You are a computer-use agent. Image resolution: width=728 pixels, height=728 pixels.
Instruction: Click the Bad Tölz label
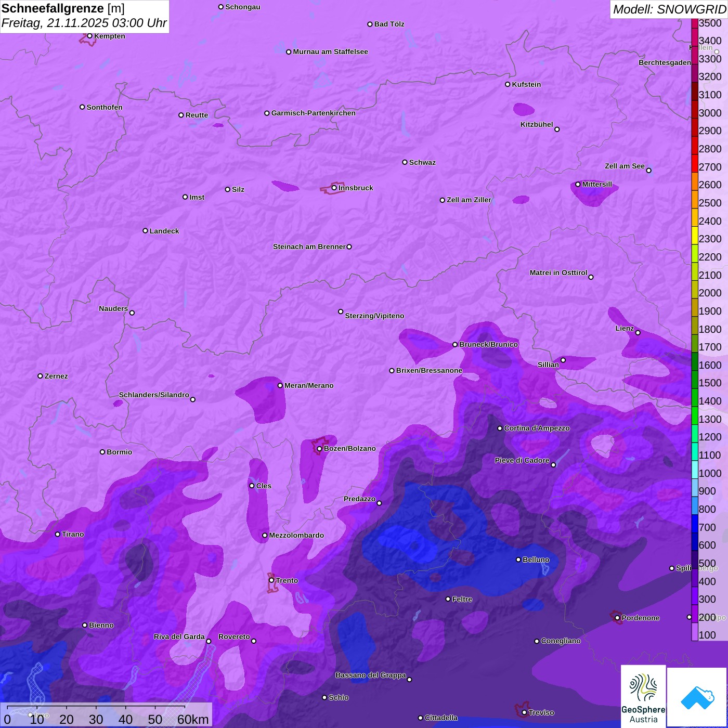pos(389,24)
